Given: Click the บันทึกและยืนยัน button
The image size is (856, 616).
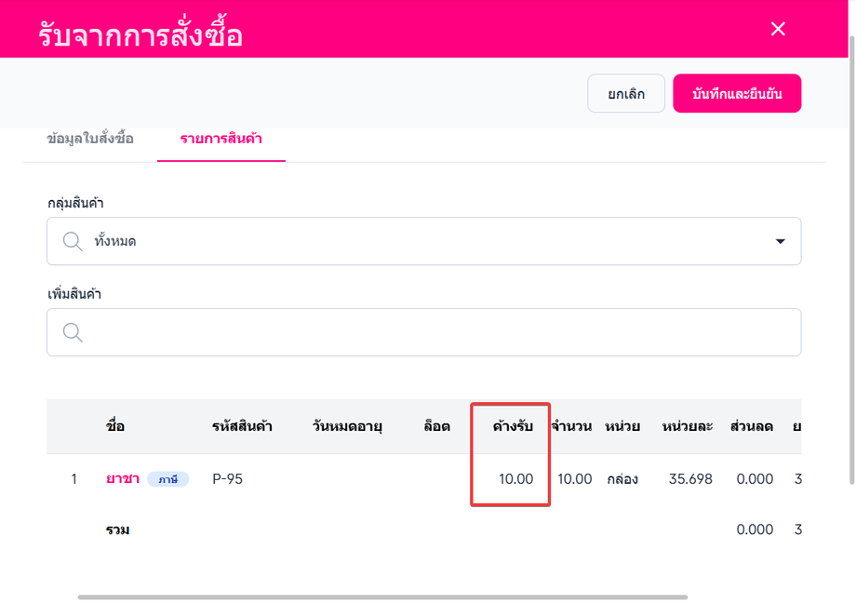Looking at the screenshot, I should [x=737, y=93].
